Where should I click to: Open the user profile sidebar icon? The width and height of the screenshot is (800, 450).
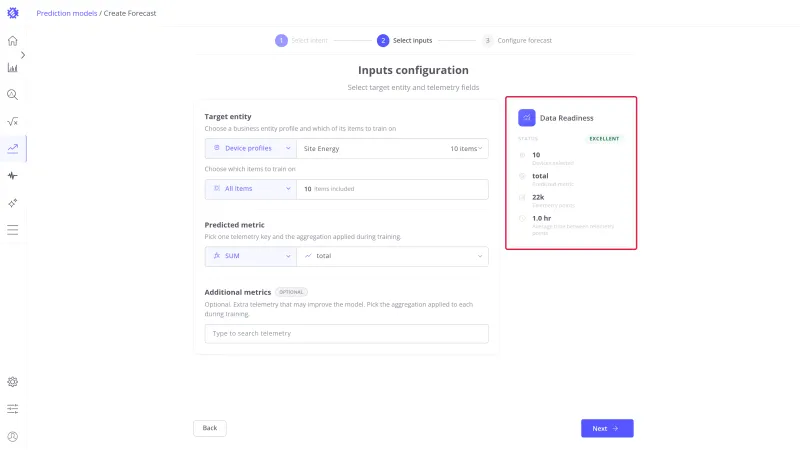pos(13,436)
